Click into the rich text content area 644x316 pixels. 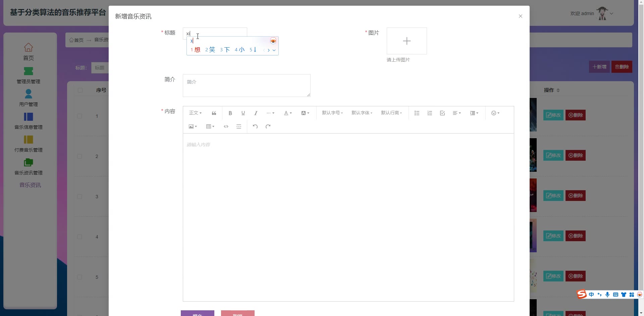348,217
